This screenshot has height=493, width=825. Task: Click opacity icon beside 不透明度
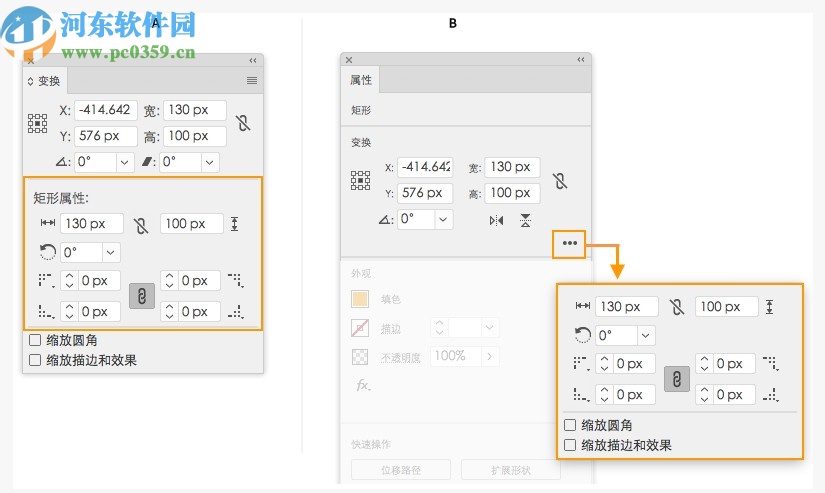[x=360, y=357]
